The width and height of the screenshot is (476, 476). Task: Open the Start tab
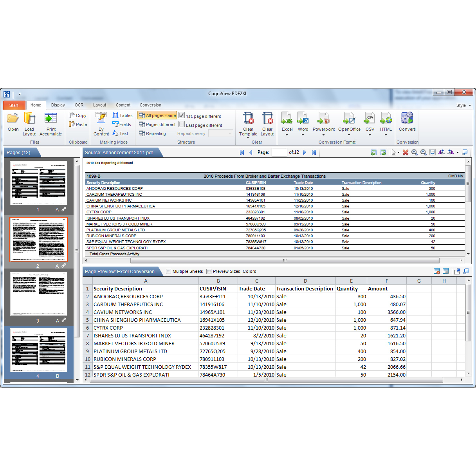(14, 105)
